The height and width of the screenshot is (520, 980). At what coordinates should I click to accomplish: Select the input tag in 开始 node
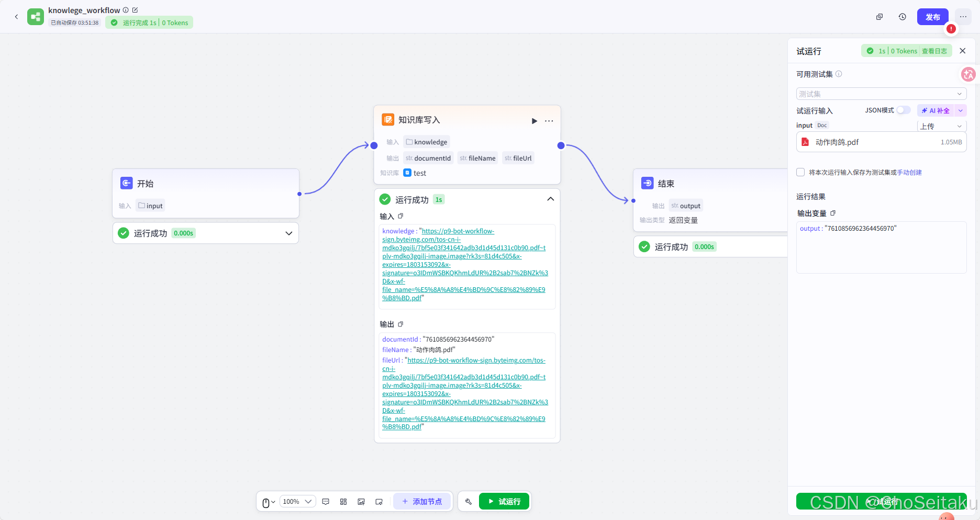(x=150, y=206)
